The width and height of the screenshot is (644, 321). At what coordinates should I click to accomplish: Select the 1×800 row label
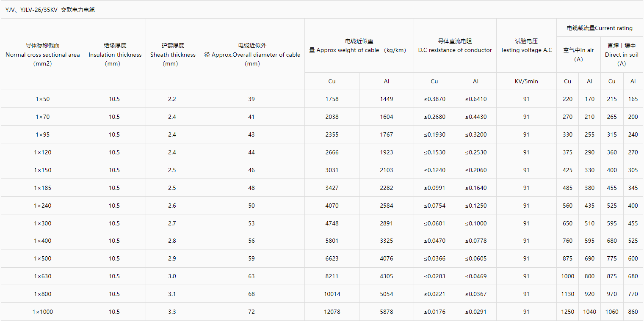coord(42,294)
